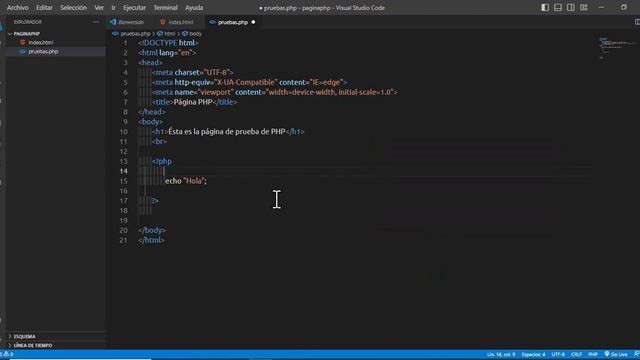Open the Terminal menu

pos(165,8)
